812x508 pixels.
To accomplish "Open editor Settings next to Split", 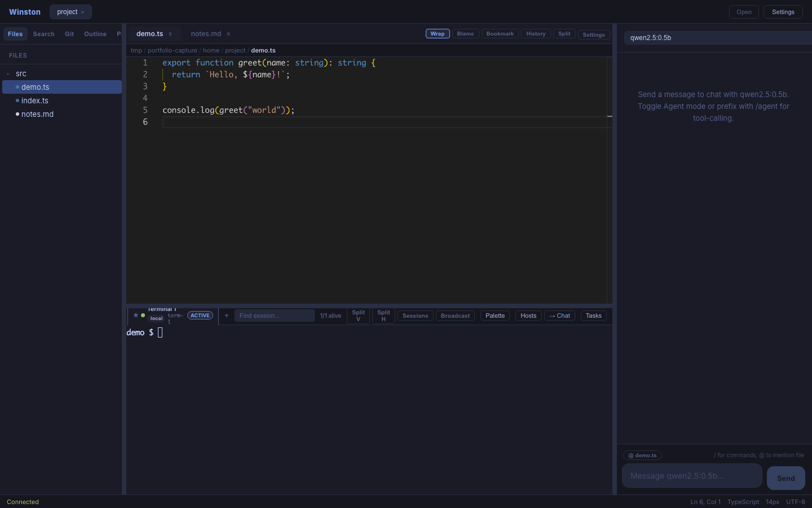I will click(594, 34).
